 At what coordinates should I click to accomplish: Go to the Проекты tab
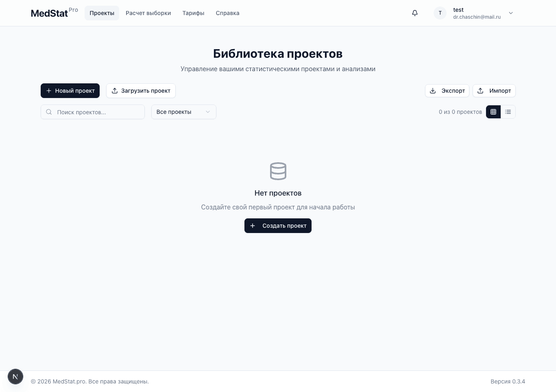click(x=102, y=13)
